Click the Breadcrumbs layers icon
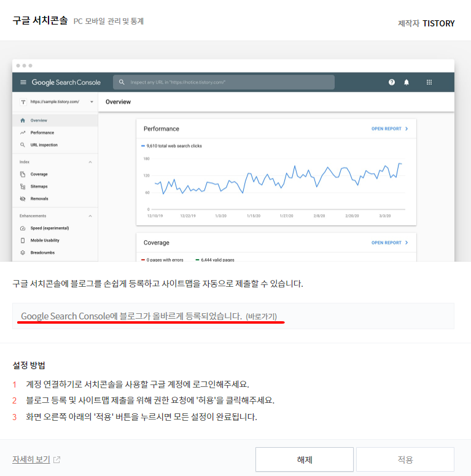Image resolution: width=471 pixels, height=476 pixels. point(23,252)
